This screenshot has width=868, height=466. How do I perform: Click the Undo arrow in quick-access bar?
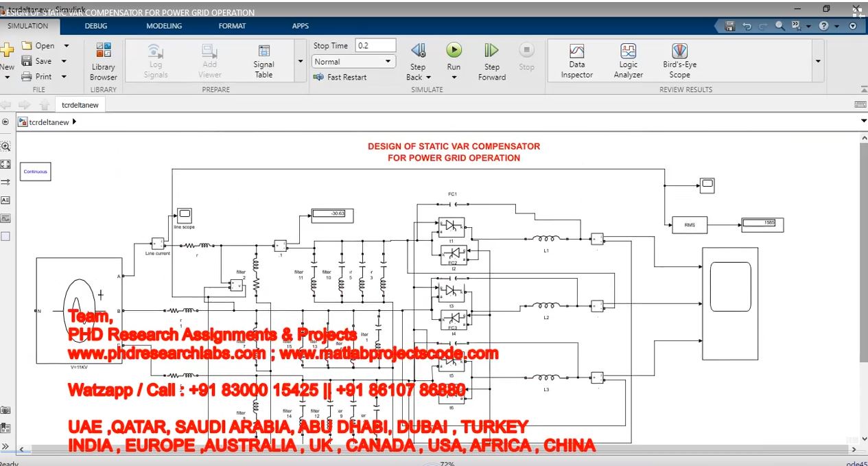747,26
